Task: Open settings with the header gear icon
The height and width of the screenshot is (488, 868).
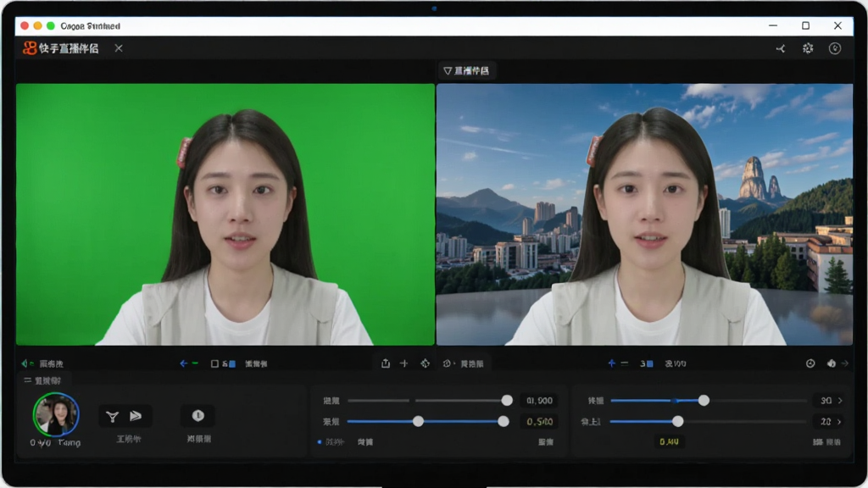Action: [808, 48]
